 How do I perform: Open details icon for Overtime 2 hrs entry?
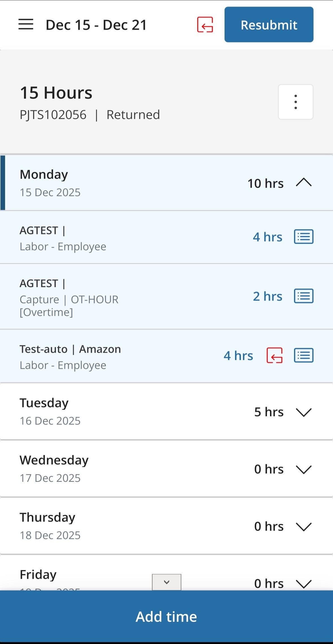(304, 296)
